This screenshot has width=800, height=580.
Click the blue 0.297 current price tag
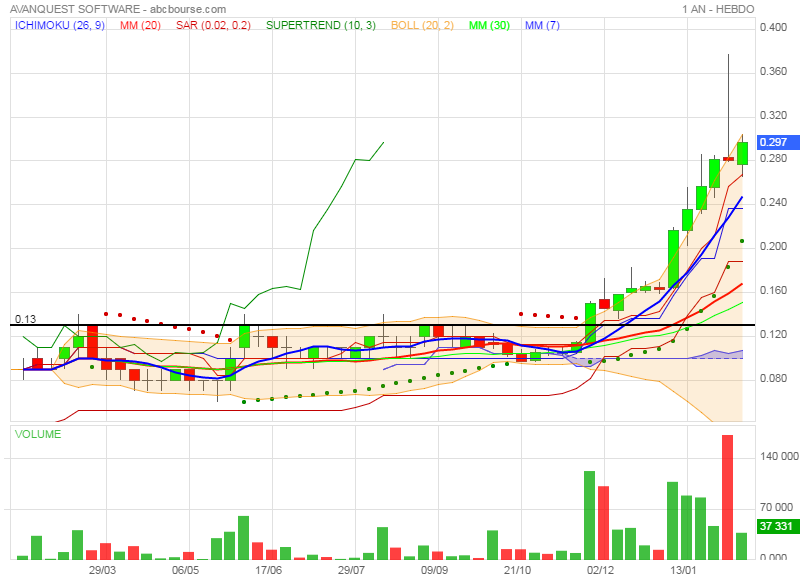pos(778,142)
